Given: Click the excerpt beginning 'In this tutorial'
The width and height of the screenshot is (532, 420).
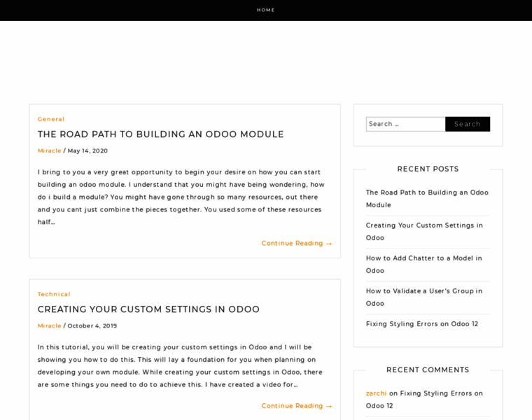Looking at the screenshot, I should pyautogui.click(x=180, y=365).
